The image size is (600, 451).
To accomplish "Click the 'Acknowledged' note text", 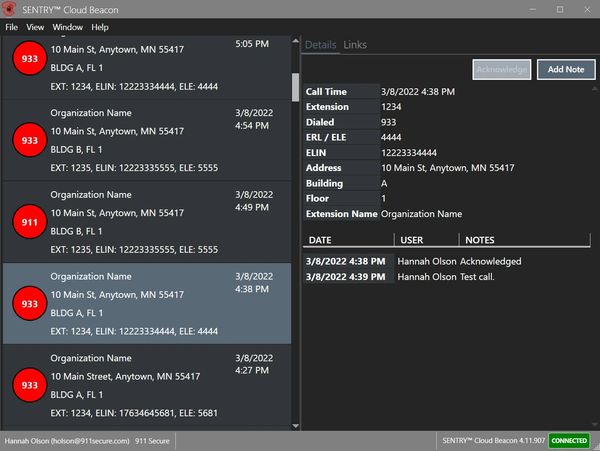I will [491, 261].
